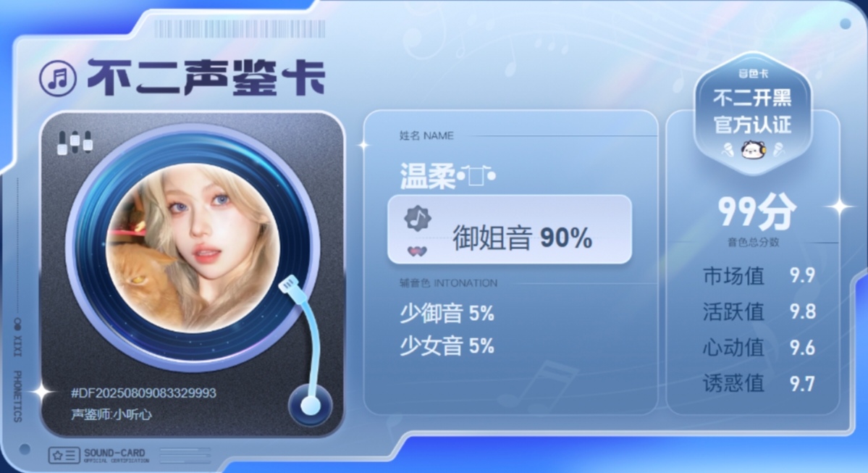This screenshot has width=868, height=473.
Task: Select the 少御音 5% secondary tone
Action: point(447,314)
